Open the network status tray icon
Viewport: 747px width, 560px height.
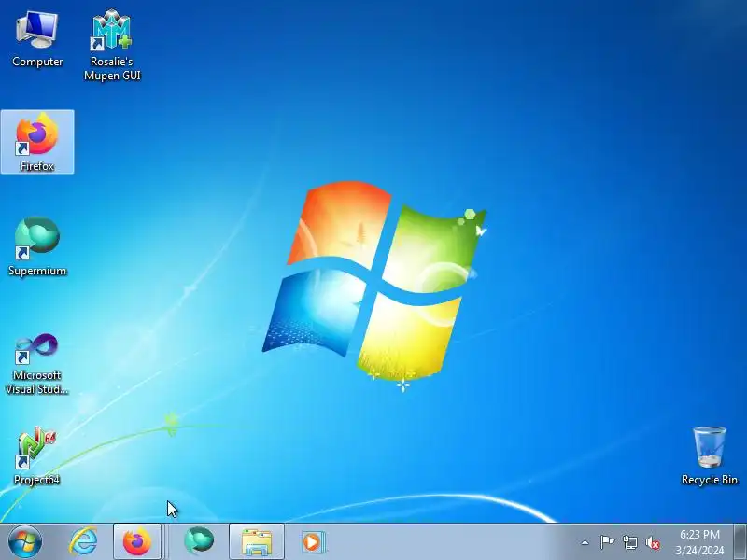click(x=629, y=542)
